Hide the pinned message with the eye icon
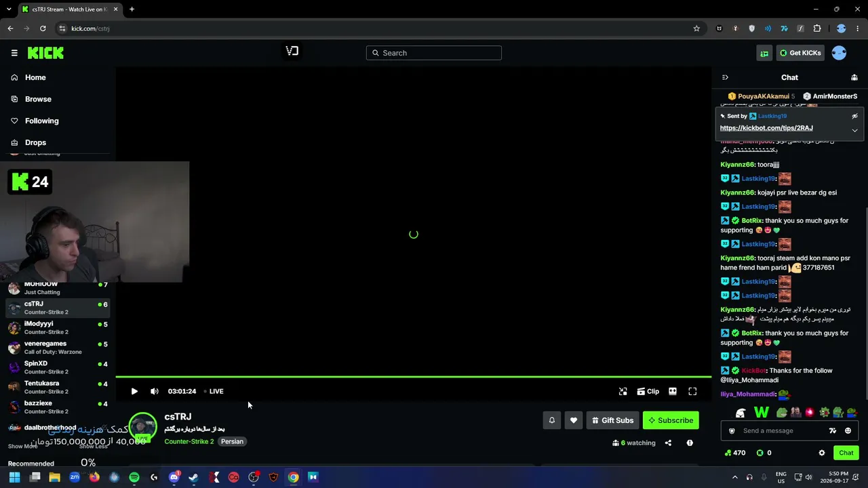The height and width of the screenshot is (488, 868). (x=854, y=116)
